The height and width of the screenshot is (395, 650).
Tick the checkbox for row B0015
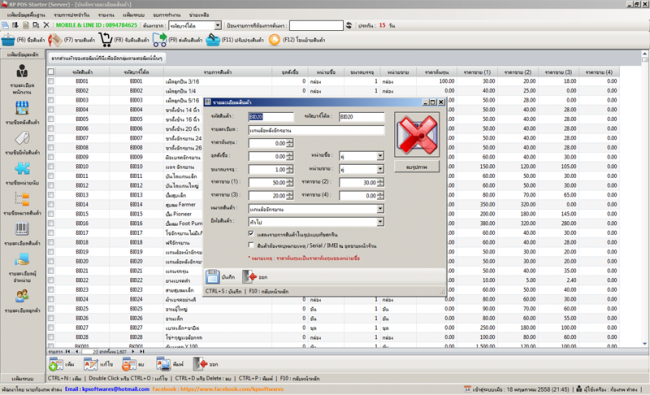coord(51,214)
